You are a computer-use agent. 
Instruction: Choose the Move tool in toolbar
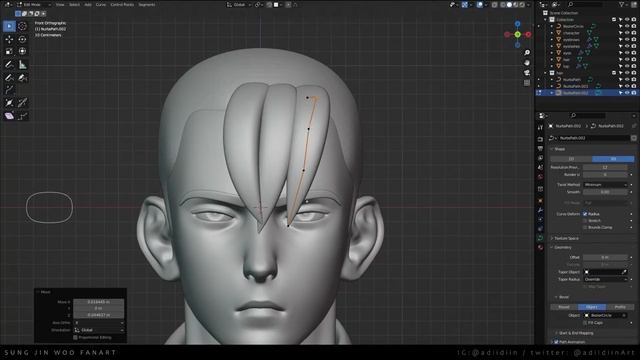pos(9,39)
